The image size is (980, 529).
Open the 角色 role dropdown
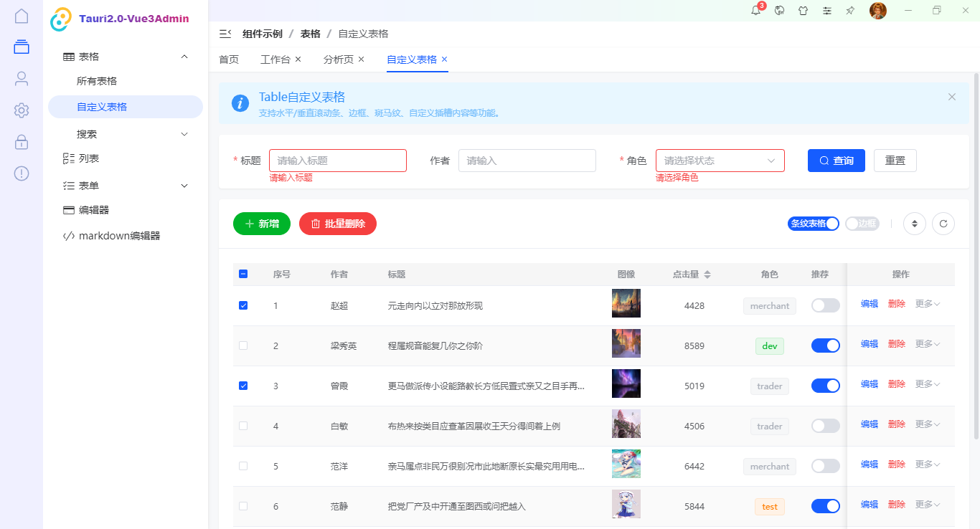pyautogui.click(x=720, y=160)
